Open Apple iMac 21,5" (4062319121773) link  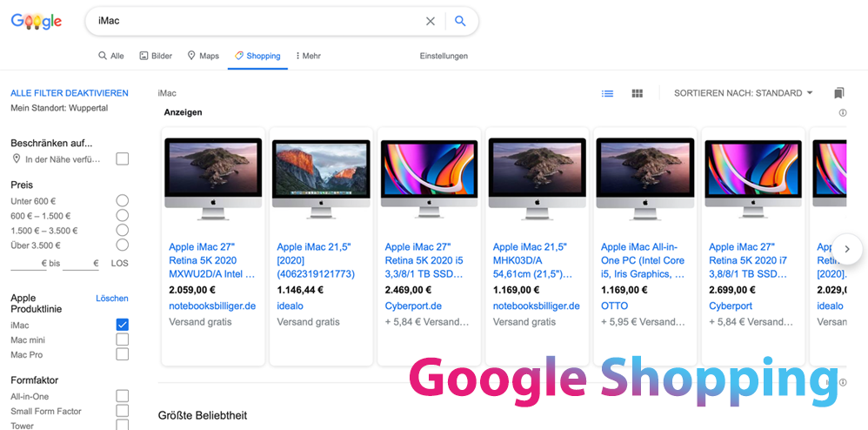[x=316, y=260]
